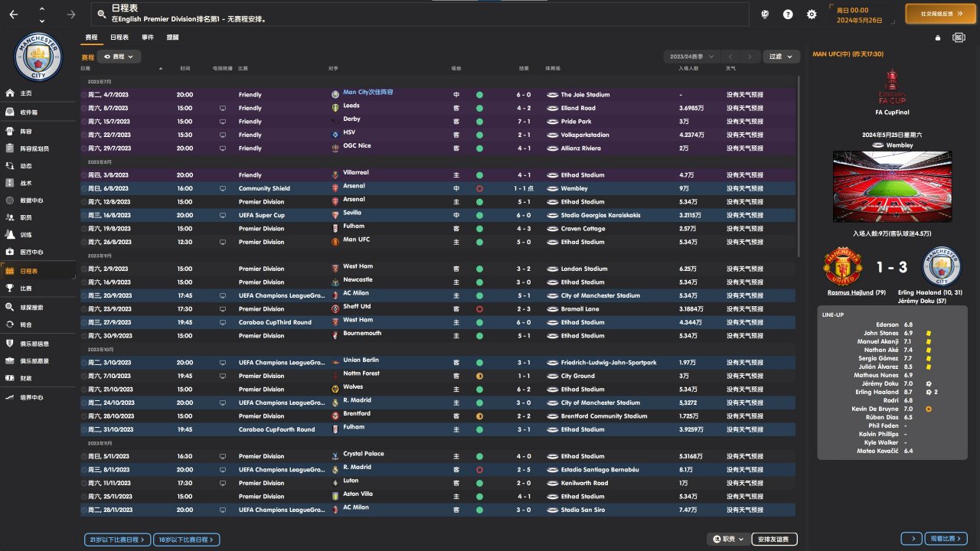Click the 社交网络反馈 continue button
The height and width of the screenshot is (551, 980).
[x=940, y=14]
